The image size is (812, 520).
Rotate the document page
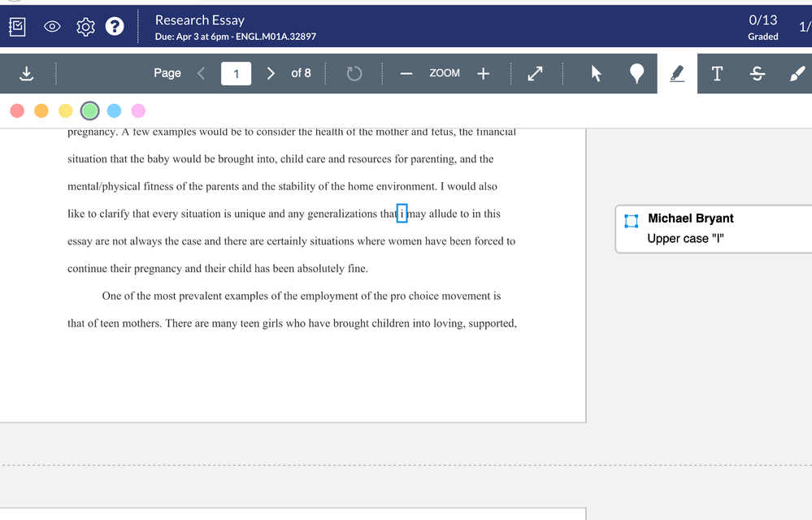[x=354, y=74]
